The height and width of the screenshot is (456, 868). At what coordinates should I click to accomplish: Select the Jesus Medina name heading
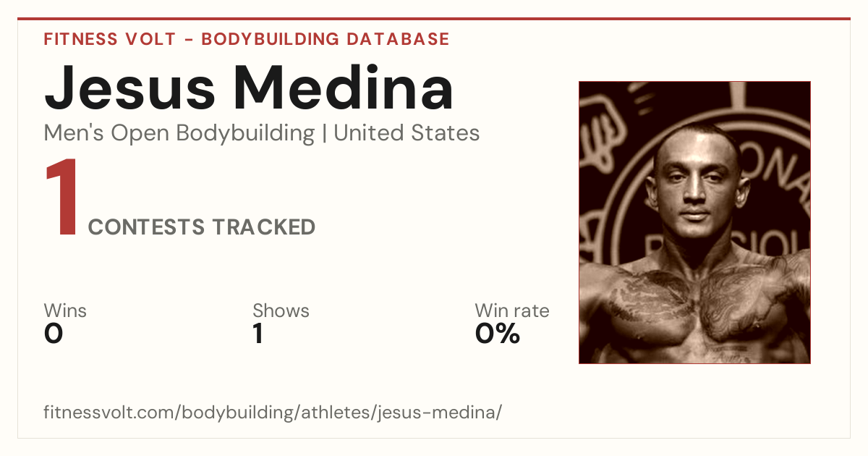249,88
